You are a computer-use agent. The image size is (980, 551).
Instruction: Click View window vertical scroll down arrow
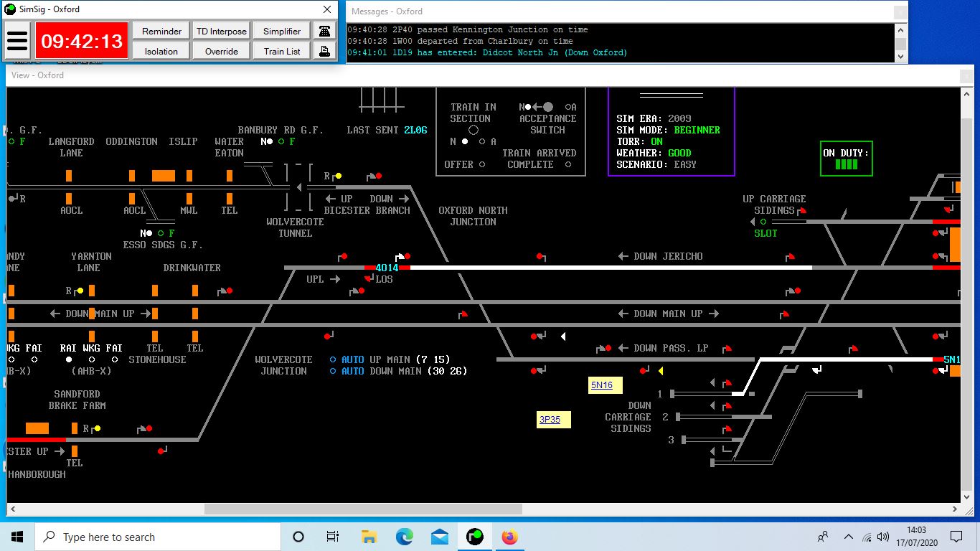click(966, 497)
